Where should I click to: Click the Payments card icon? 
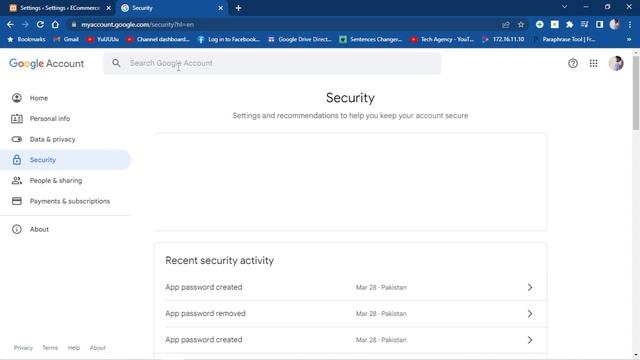pos(17,201)
